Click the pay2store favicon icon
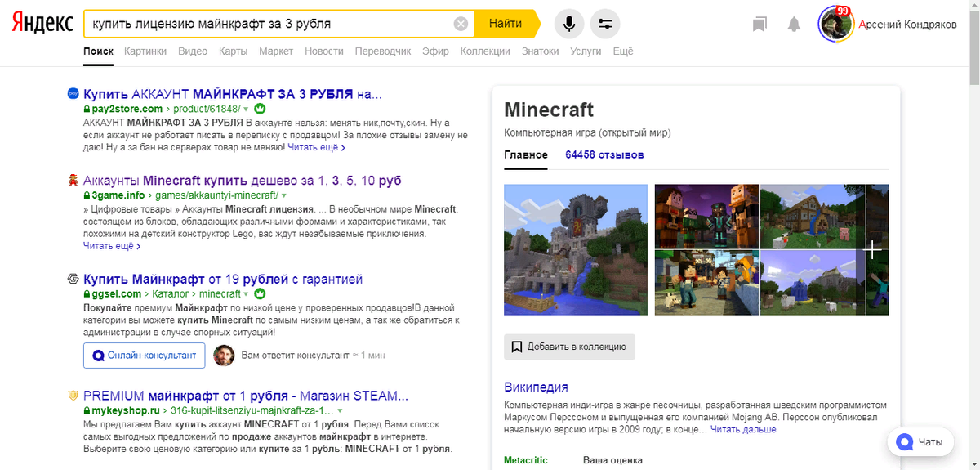This screenshot has height=470, width=980. [x=73, y=93]
